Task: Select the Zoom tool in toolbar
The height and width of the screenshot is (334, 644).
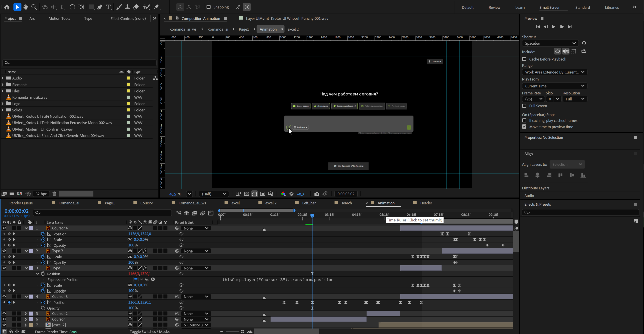Action: point(34,7)
